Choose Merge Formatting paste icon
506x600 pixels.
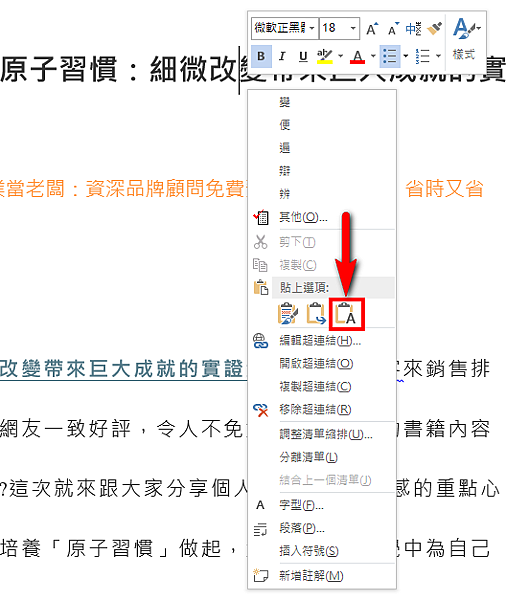[x=316, y=314]
